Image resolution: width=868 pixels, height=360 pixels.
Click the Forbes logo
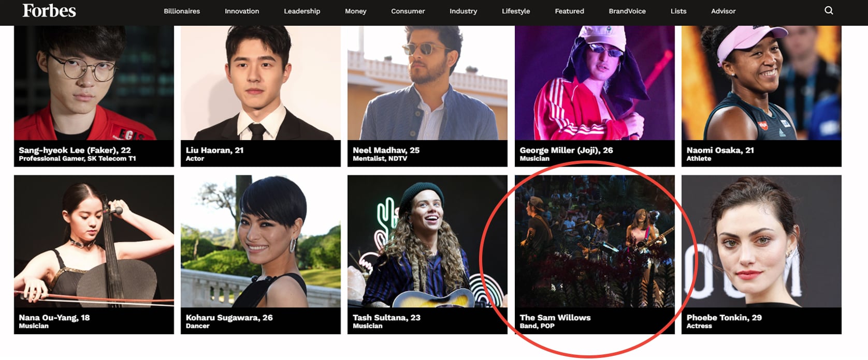click(x=49, y=11)
